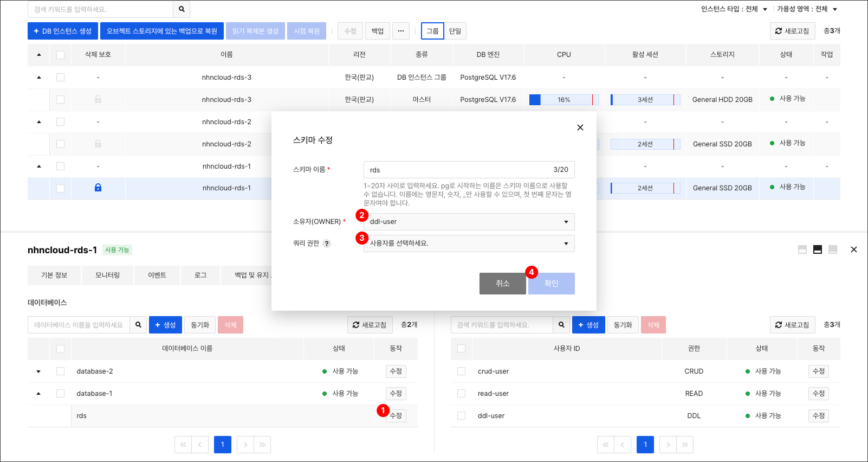Collapse the nhncloud-rds-1 group row
Viewport: 868px width, 462px height.
pos(38,166)
